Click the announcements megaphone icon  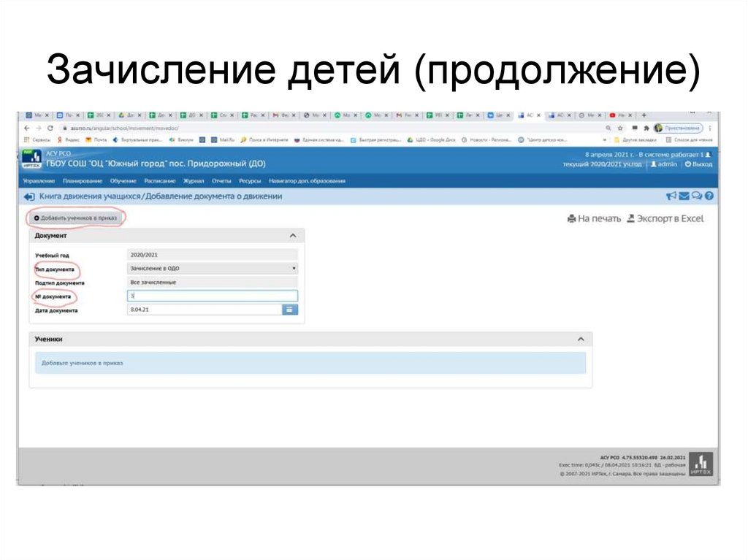(671, 196)
